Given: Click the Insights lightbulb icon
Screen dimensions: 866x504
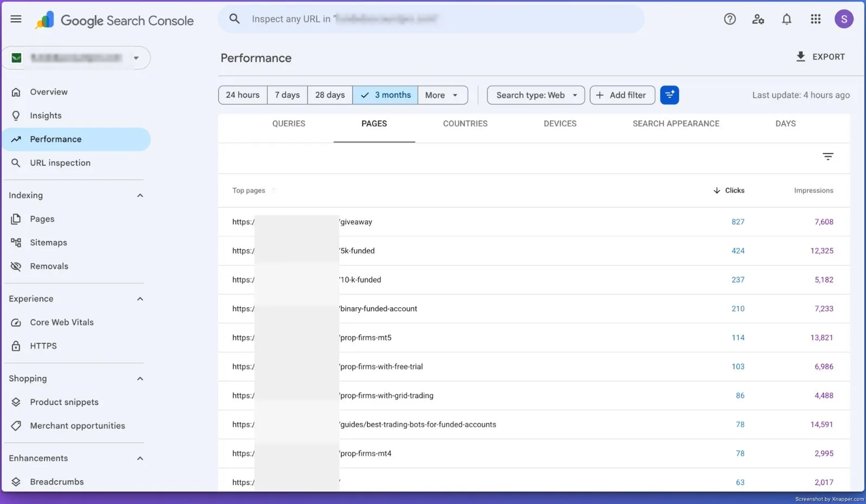Looking at the screenshot, I should pos(16,116).
